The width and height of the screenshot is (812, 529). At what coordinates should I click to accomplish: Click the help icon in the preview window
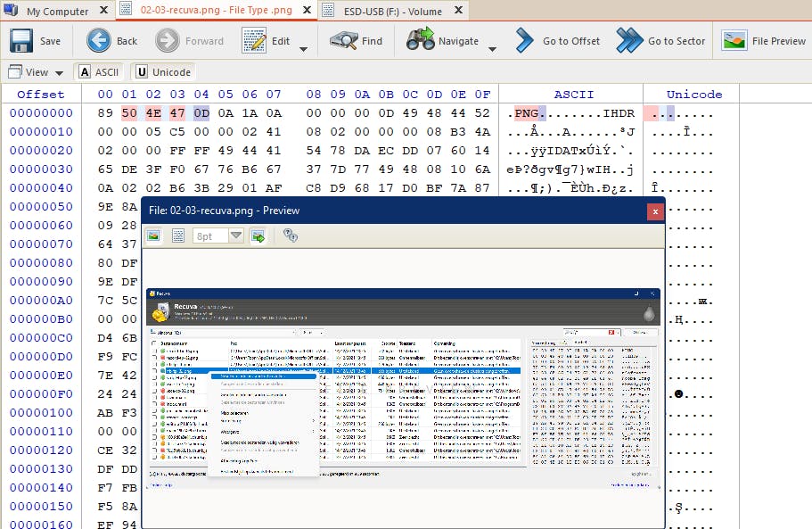pos(291,236)
